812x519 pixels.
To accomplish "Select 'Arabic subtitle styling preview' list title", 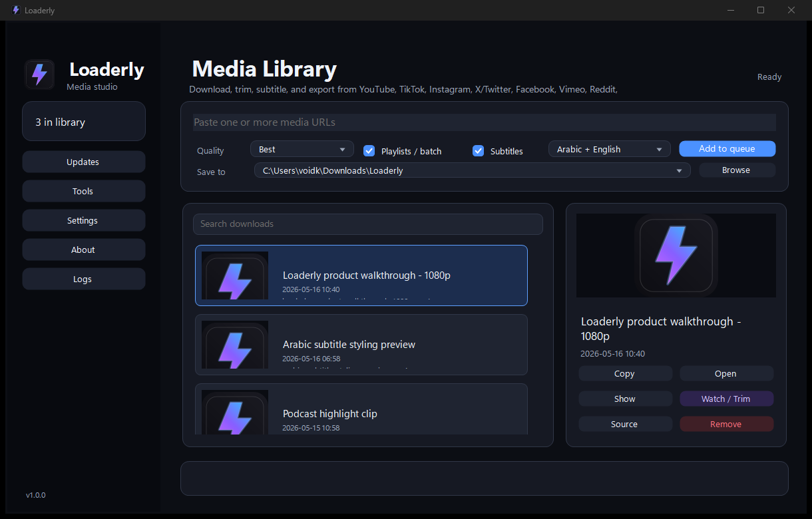I will coord(349,344).
